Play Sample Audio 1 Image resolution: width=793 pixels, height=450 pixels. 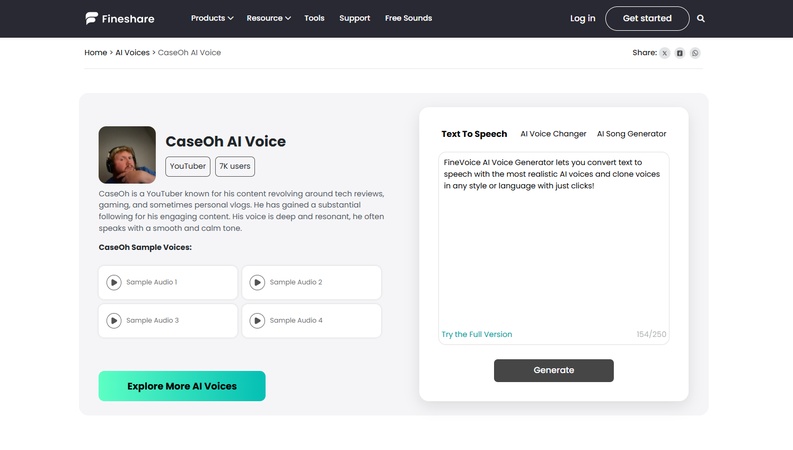click(x=114, y=282)
